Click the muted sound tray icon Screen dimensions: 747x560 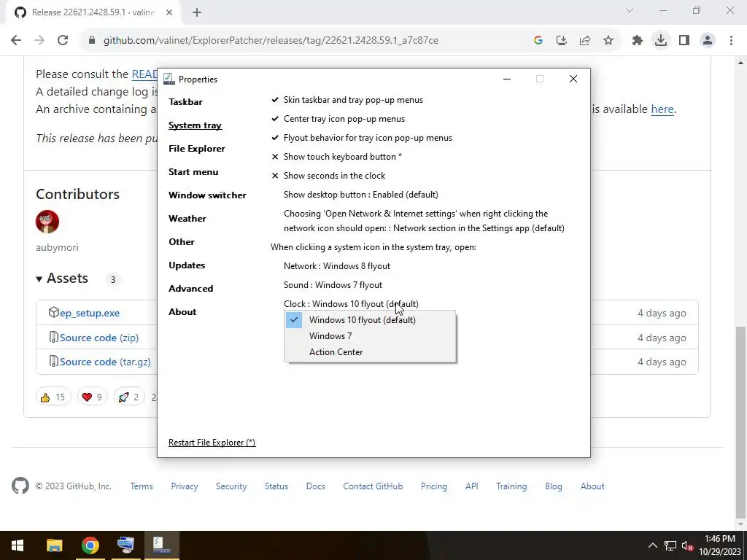pos(687,545)
